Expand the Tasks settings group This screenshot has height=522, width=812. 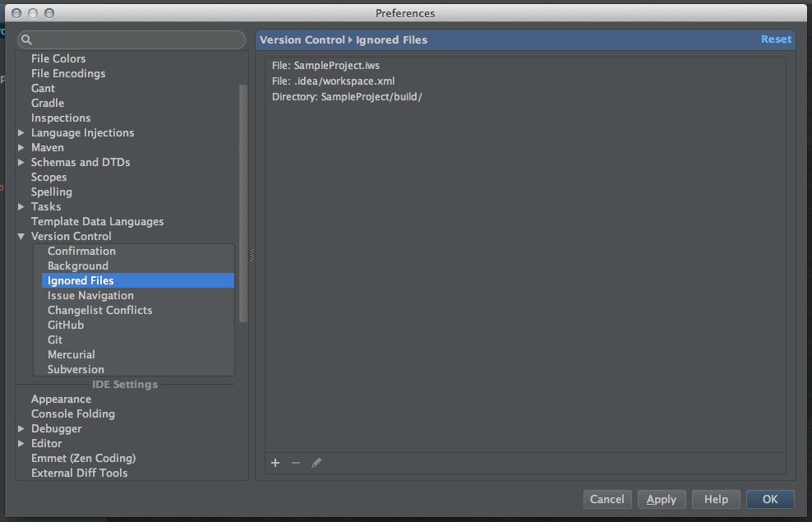click(21, 206)
